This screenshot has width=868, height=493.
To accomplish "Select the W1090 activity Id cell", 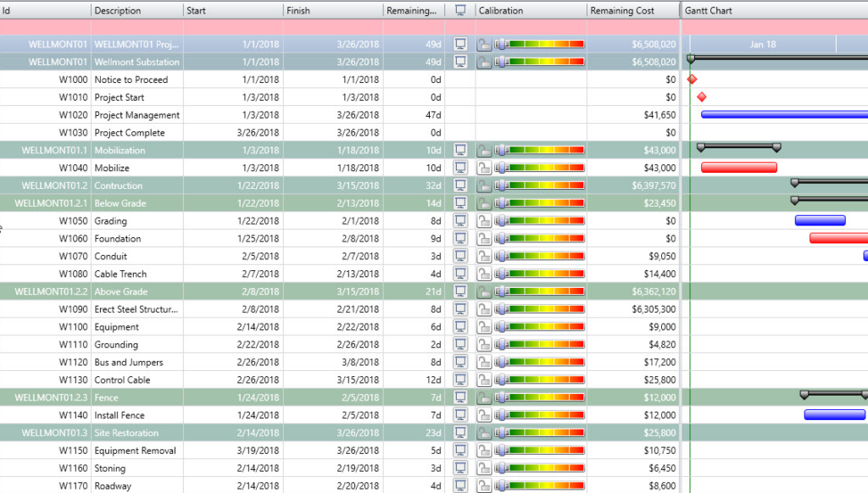I will (73, 309).
